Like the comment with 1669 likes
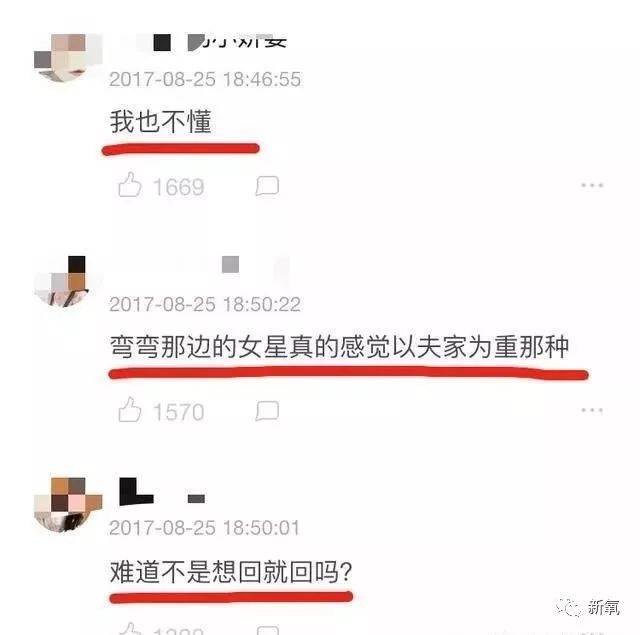640x635 pixels. click(130, 185)
